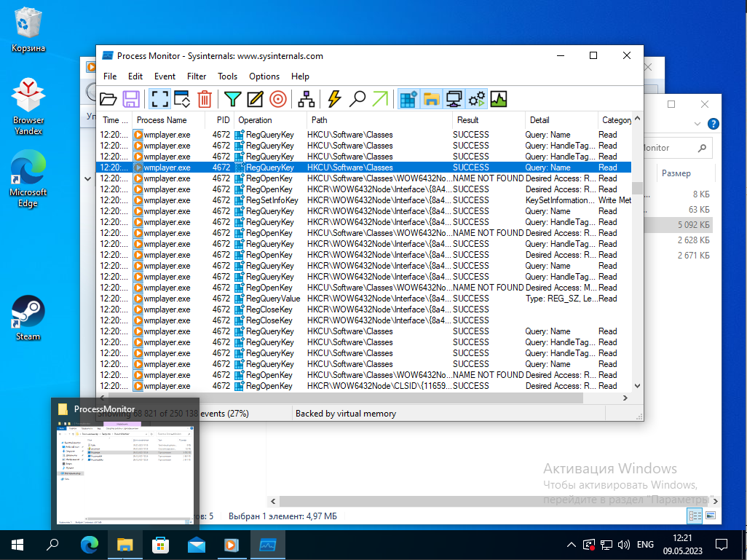Open the Filter menu

(197, 76)
